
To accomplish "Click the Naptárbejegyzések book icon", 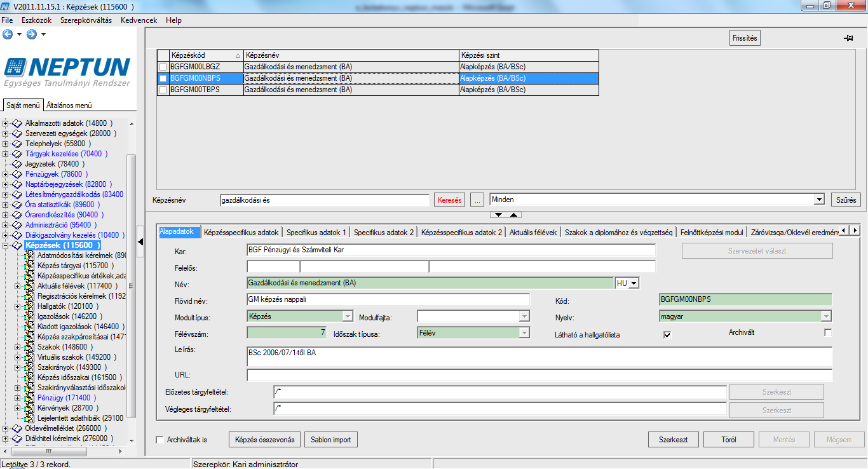I will pyautogui.click(x=17, y=184).
